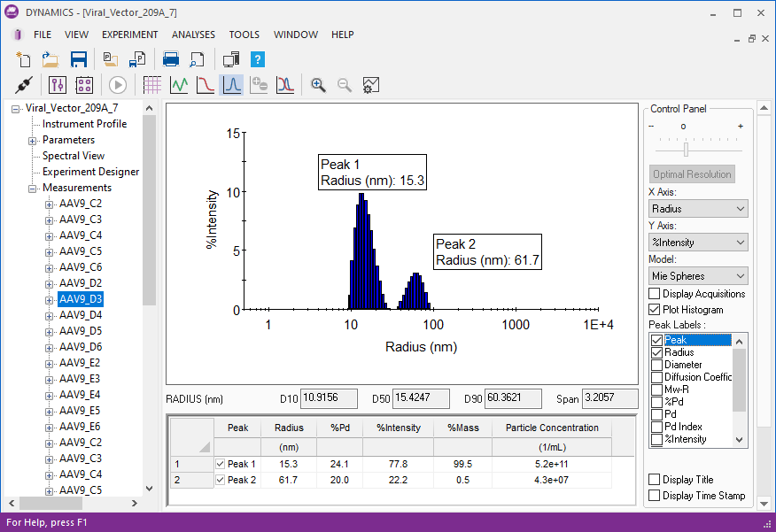Open the Model Mie Spheres dropdown
776x532 pixels.
(x=698, y=276)
